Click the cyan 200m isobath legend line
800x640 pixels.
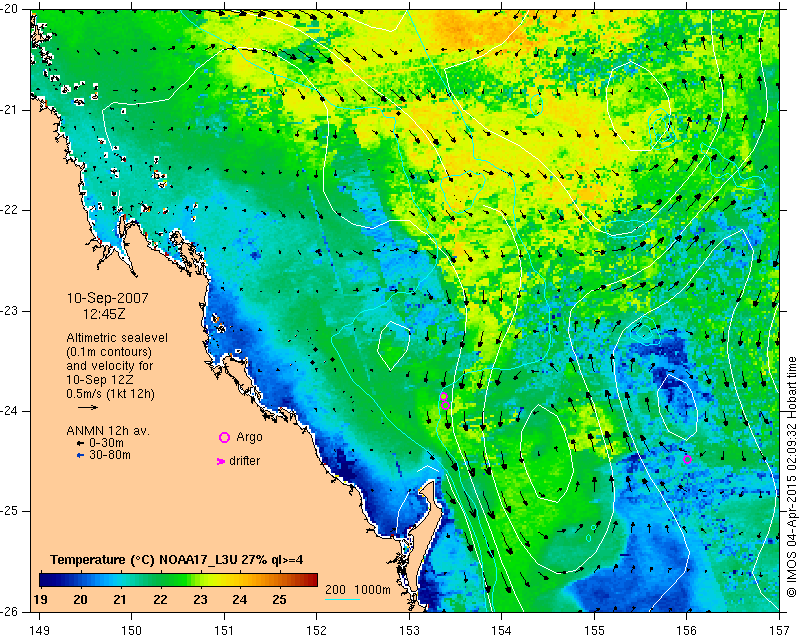[342, 599]
